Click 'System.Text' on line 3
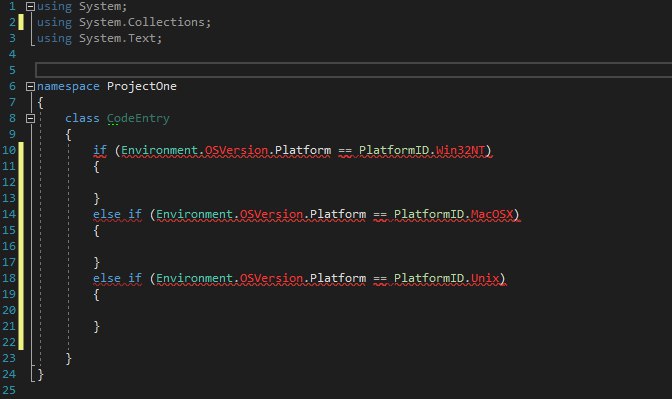The image size is (672, 399). coord(117,38)
